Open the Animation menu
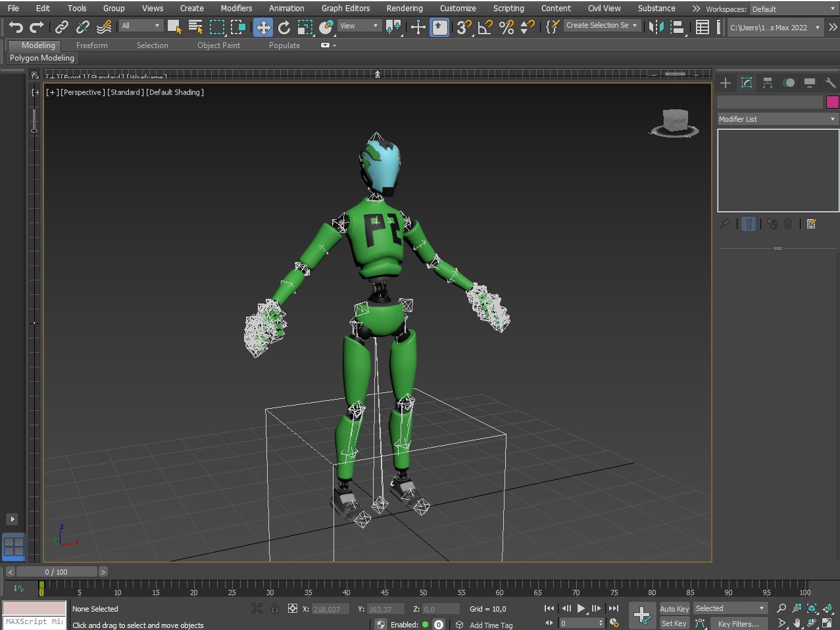This screenshot has height=630, width=840. click(x=286, y=9)
